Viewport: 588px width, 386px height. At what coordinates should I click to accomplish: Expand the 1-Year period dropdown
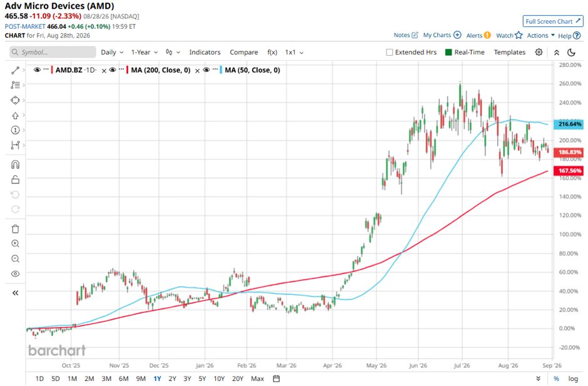point(144,52)
